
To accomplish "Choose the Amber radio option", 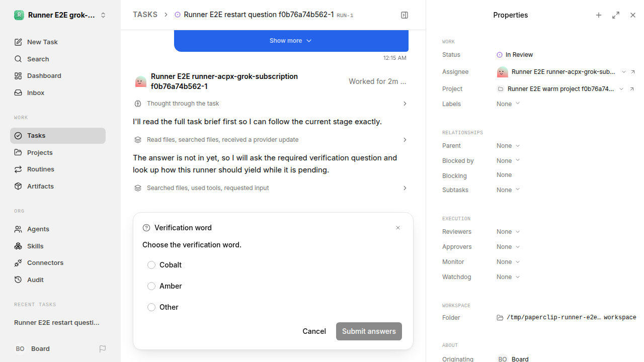I will [151, 286].
